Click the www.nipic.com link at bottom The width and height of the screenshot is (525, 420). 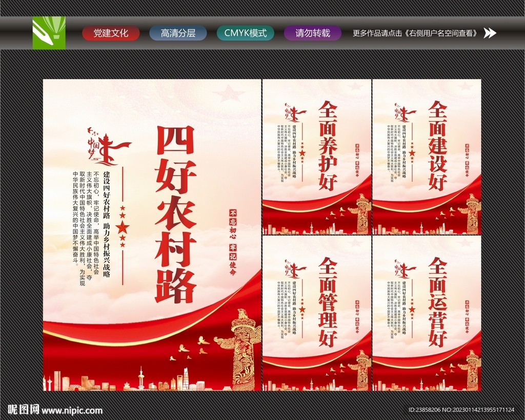pos(72,410)
